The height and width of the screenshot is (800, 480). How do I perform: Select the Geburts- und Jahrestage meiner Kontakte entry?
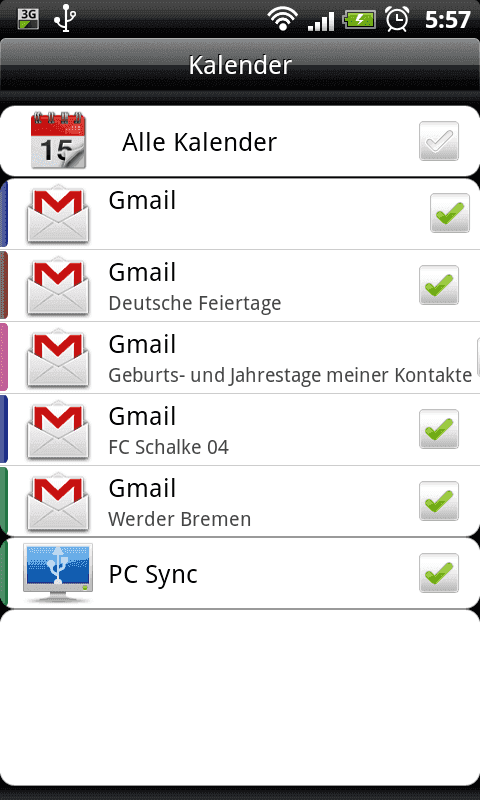(240, 358)
